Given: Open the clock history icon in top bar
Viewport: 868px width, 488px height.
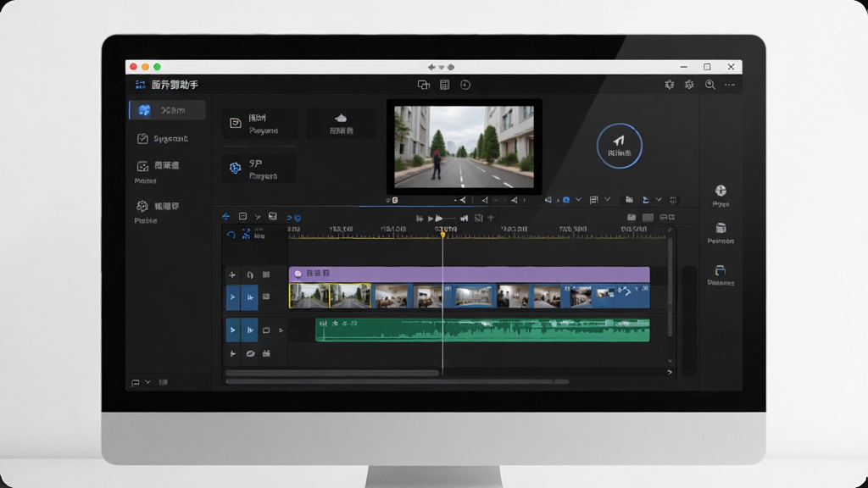Looking at the screenshot, I should tap(465, 85).
